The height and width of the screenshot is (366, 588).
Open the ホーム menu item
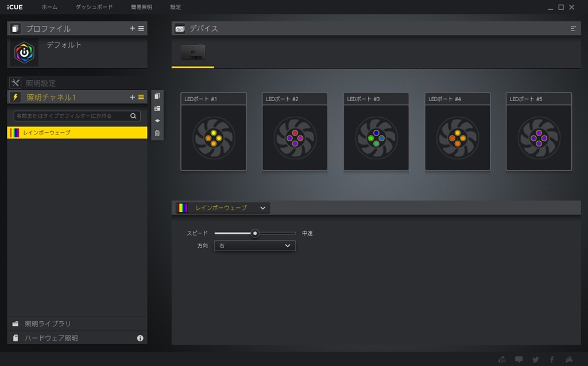[x=49, y=7]
